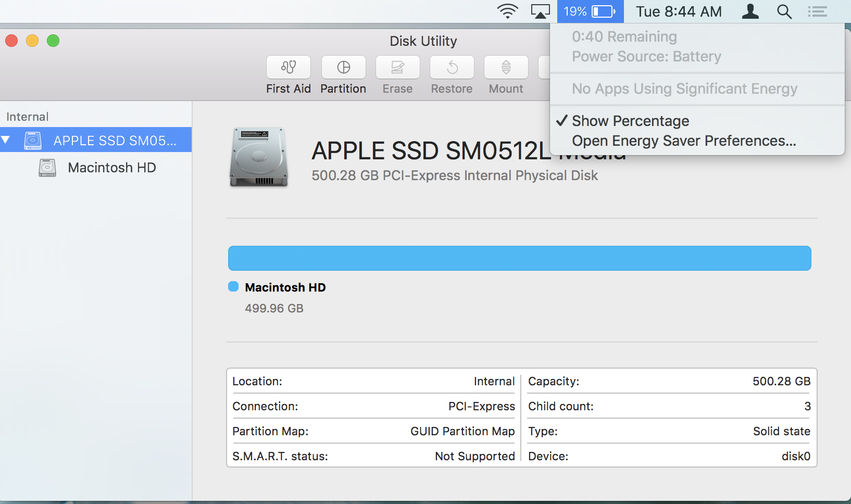Screen dimensions: 851x504
Task: Click the bold Macintosh HD legend label
Action: (x=285, y=287)
